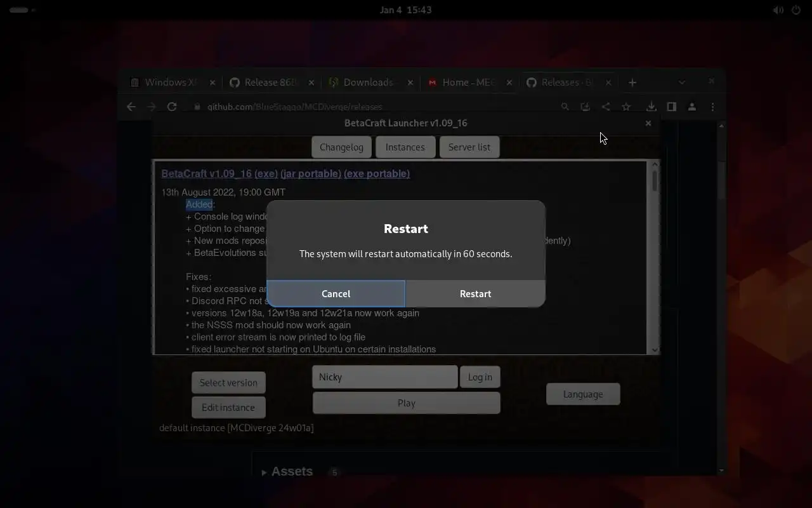The image size is (812, 508).
Task: Click the Edit instance button
Action: (228, 407)
